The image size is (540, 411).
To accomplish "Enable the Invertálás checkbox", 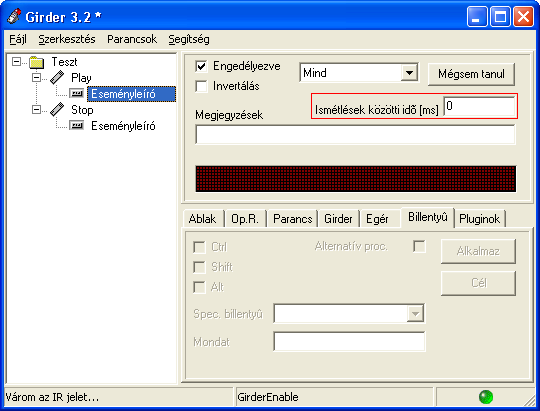I will 201,86.
